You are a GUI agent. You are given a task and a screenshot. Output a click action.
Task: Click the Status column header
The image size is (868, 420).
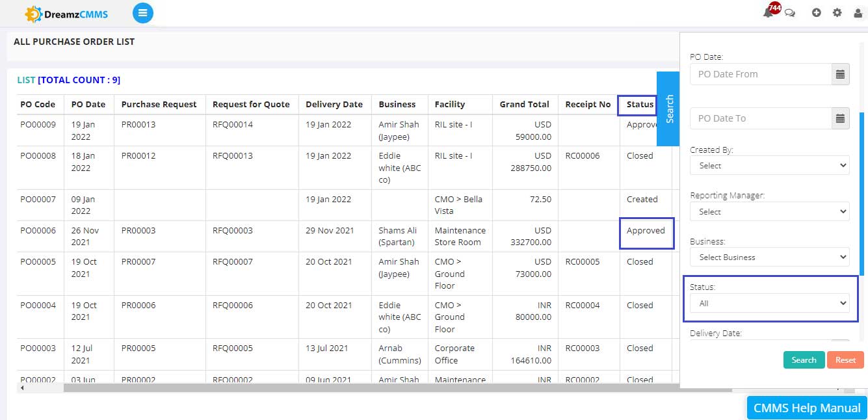pos(640,104)
